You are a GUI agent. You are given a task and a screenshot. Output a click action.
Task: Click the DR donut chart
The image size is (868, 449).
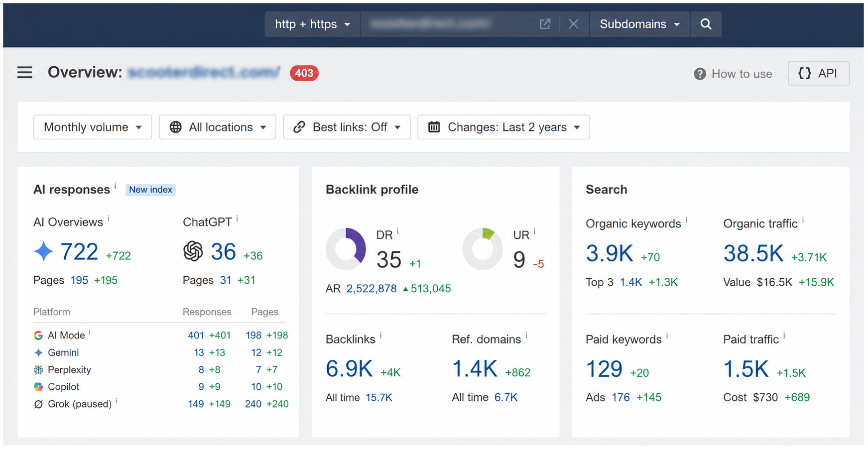346,248
